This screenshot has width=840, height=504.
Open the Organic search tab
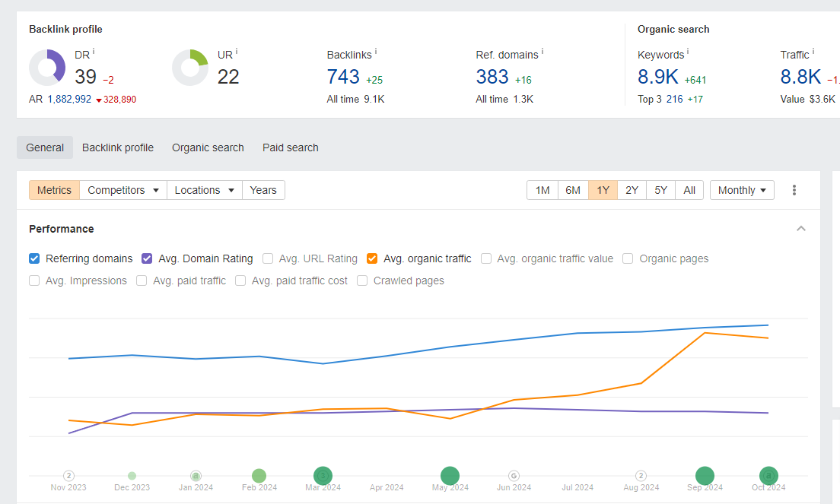click(x=208, y=147)
